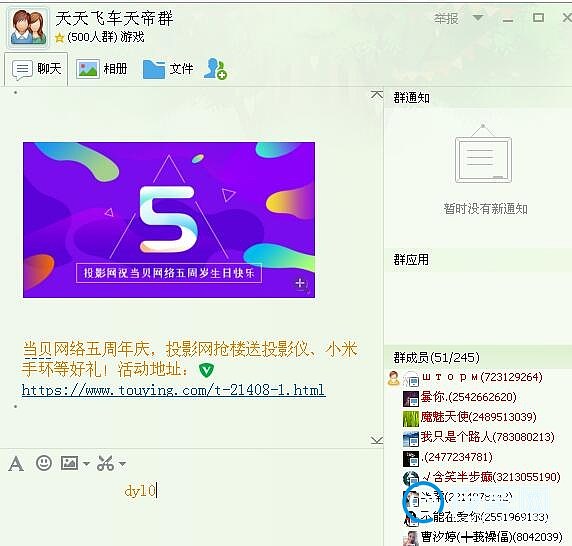Select the 聊天 chat tab

(36, 69)
